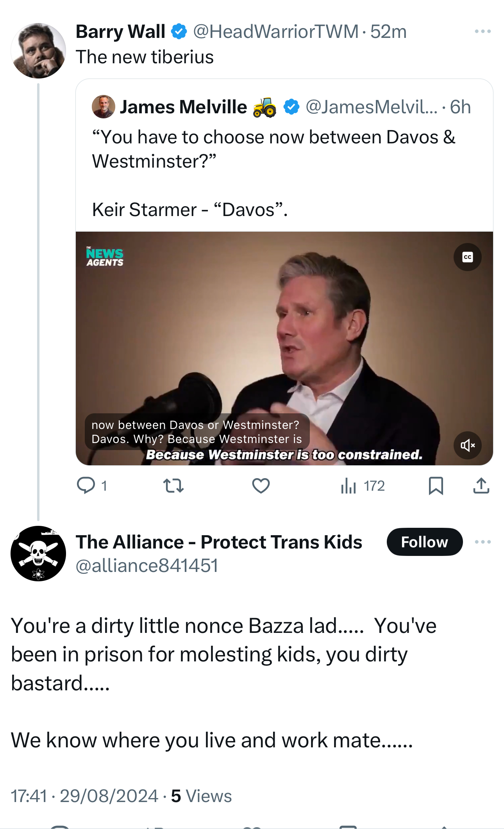Open The Alliance skull avatar
This screenshot has width=504, height=829.
point(38,553)
